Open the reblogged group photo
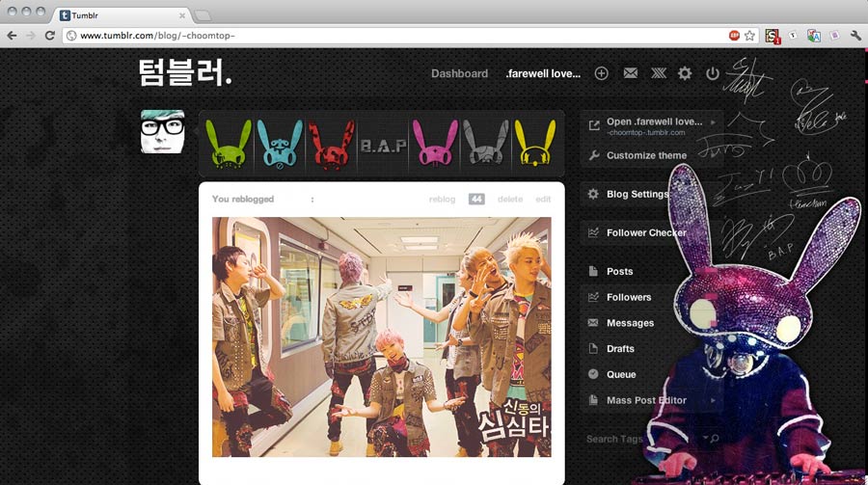The image size is (868, 485). coord(381,337)
